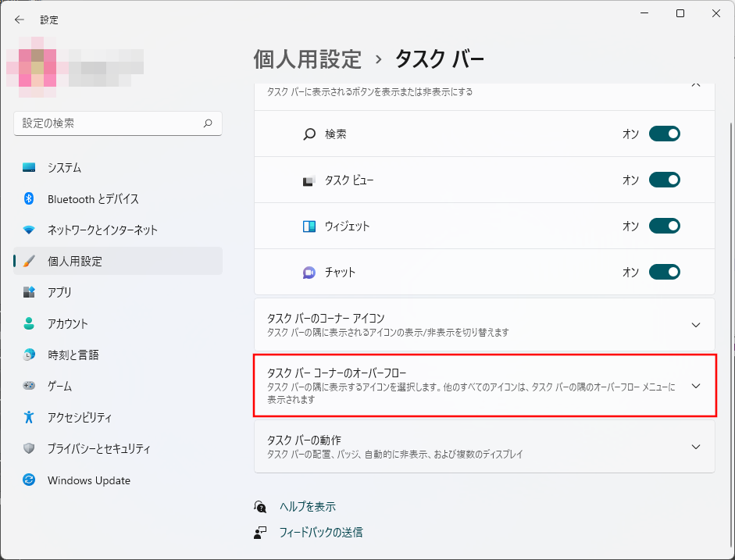
Task: Open the フィードバックの送信 link
Action: 320,533
